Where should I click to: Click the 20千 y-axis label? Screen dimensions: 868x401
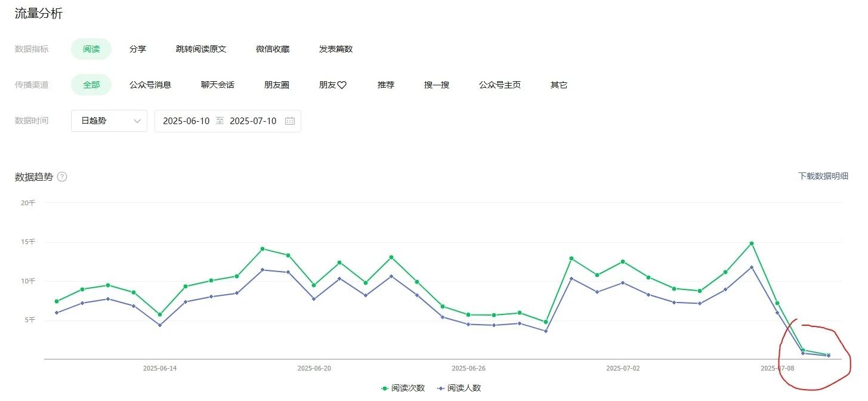tap(28, 203)
